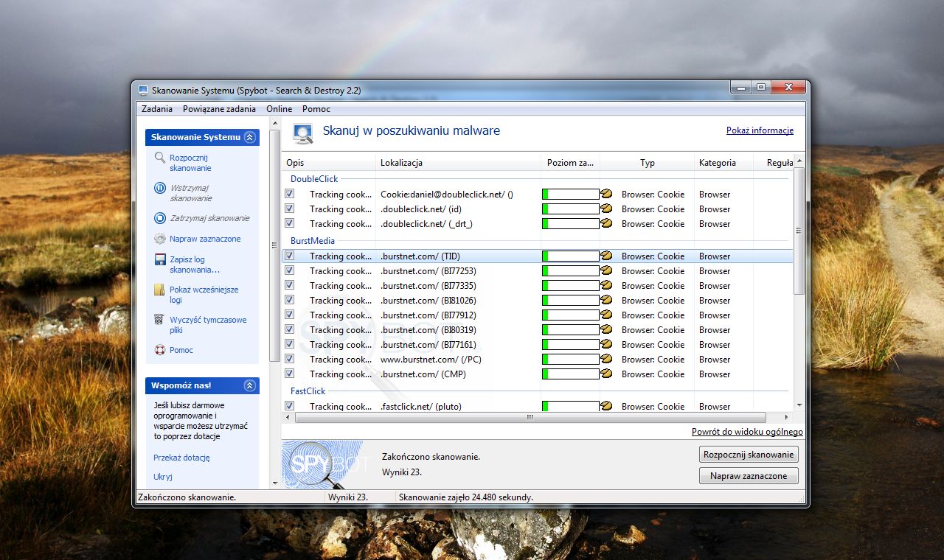Click the sidebar vertical scrollbar down arrow
Screen dimensions: 944x560
click(x=275, y=483)
